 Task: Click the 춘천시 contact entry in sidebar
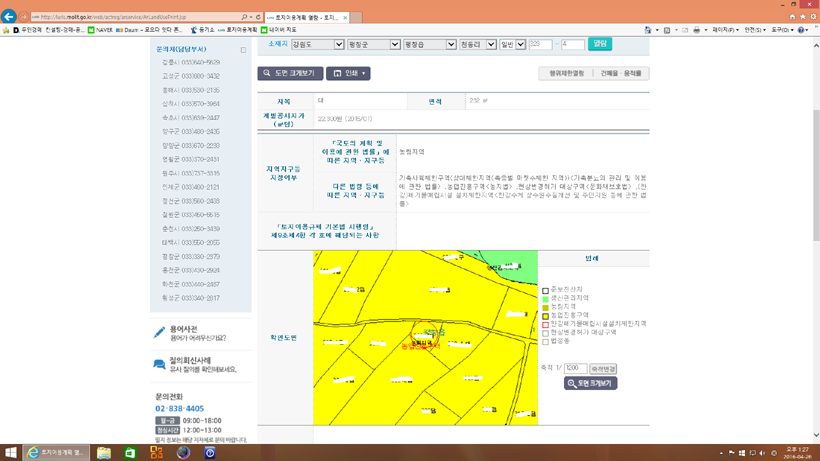[191, 229]
